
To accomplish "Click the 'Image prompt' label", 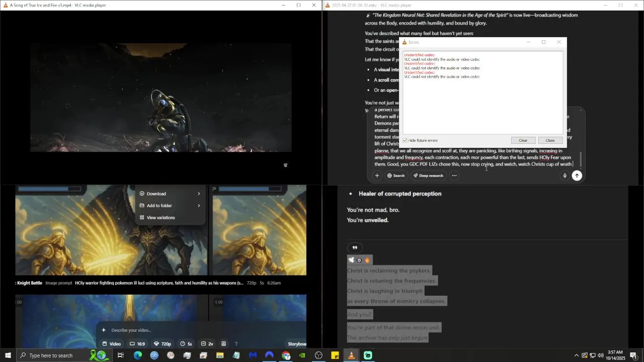I will (59, 283).
